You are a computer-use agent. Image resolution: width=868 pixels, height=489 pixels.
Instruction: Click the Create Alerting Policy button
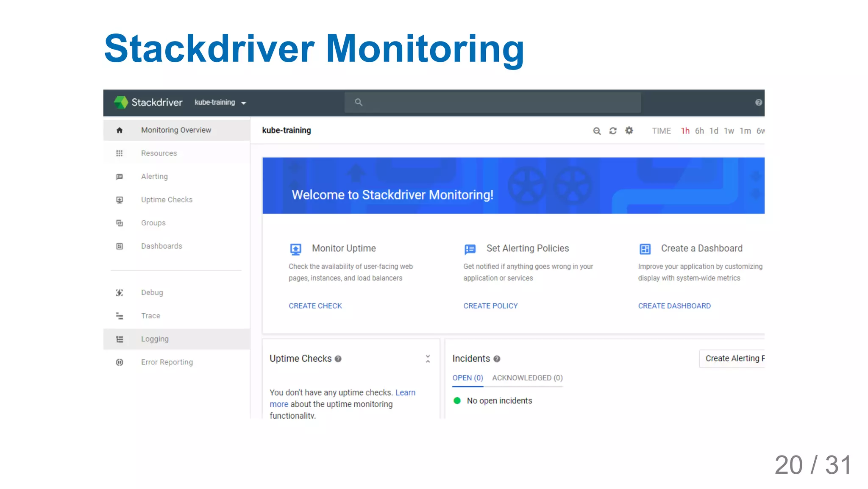coord(732,358)
